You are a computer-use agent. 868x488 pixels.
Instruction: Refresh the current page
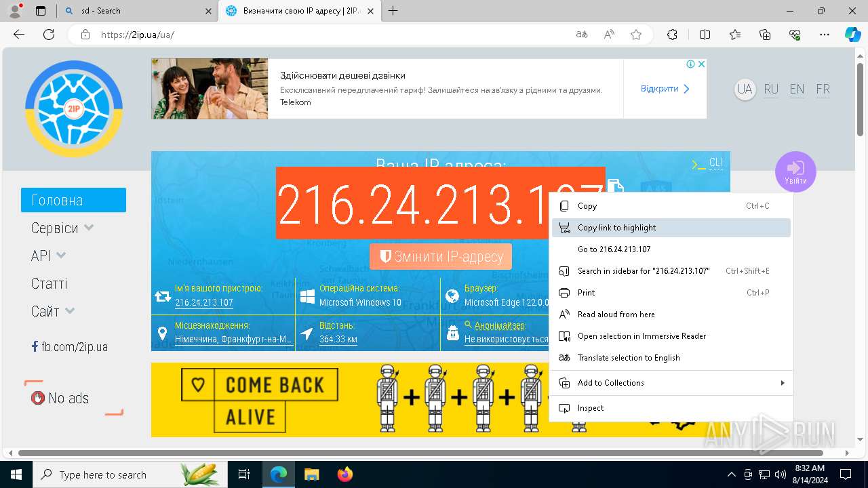tap(49, 35)
